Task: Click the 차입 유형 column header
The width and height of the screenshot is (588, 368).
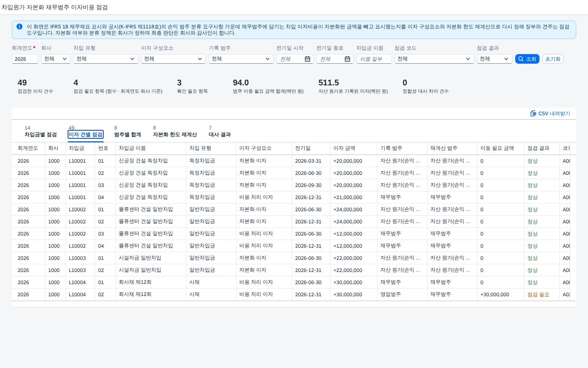Action: click(211, 148)
